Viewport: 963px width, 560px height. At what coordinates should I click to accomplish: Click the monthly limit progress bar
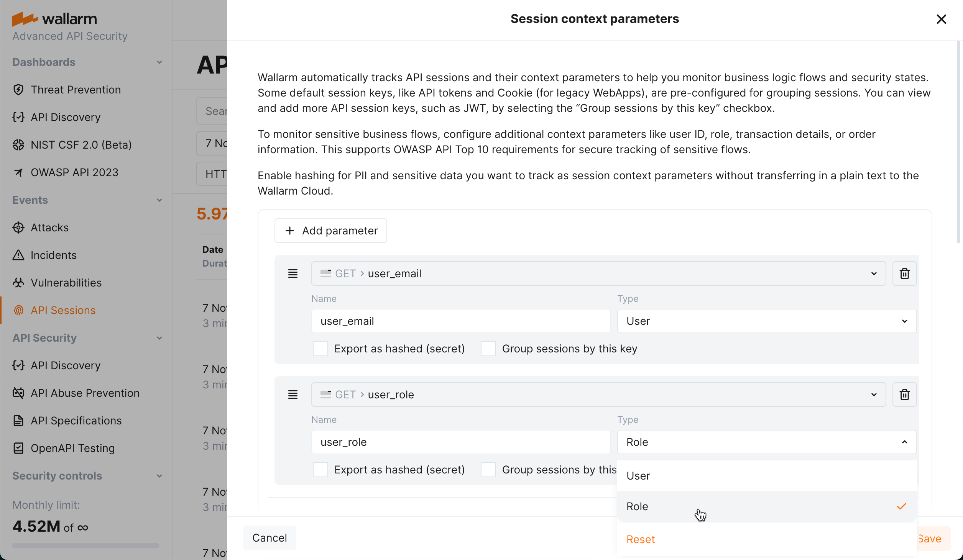click(85, 545)
